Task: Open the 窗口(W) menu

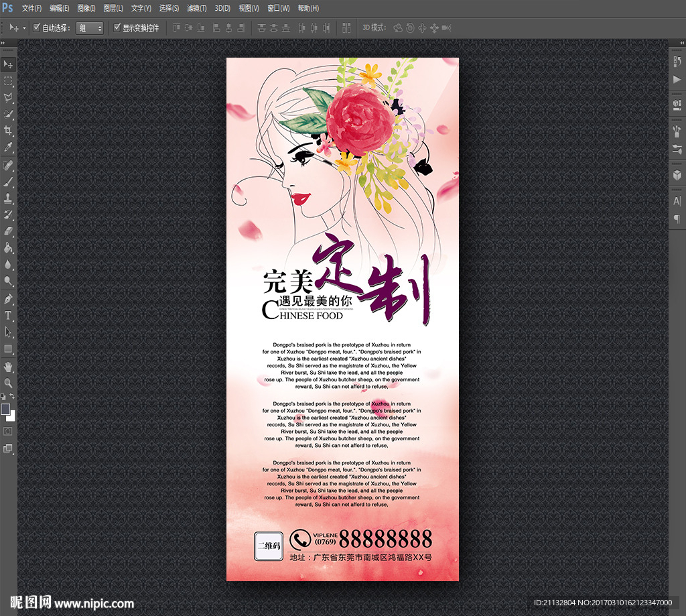Action: pyautogui.click(x=278, y=8)
